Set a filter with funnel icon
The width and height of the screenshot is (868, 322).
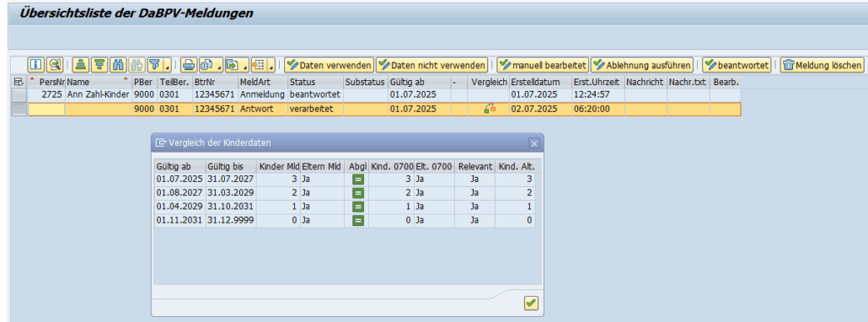click(155, 65)
